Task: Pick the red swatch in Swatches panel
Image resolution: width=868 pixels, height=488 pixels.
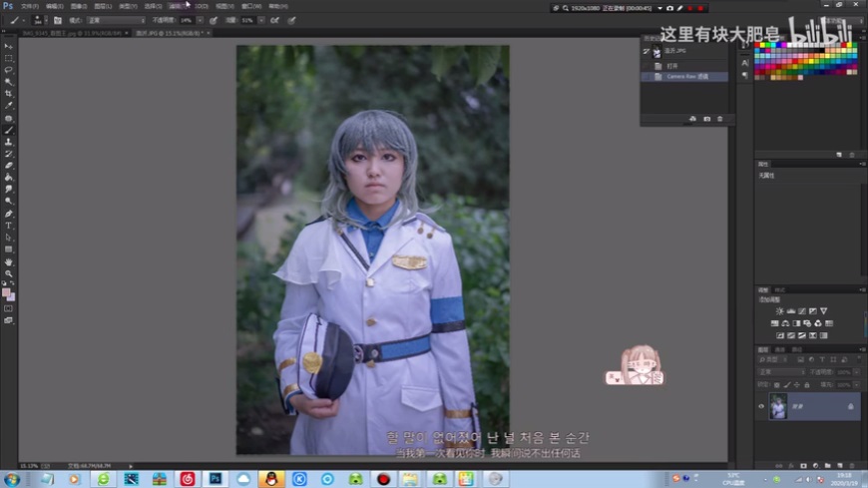Action: [758, 46]
